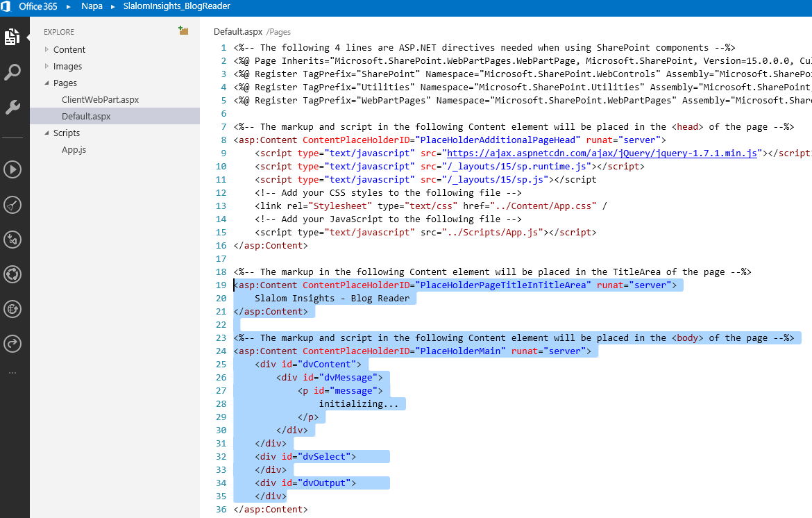Click the closing asp:Content tag on line 36
This screenshot has height=518, width=812.
tap(271, 510)
